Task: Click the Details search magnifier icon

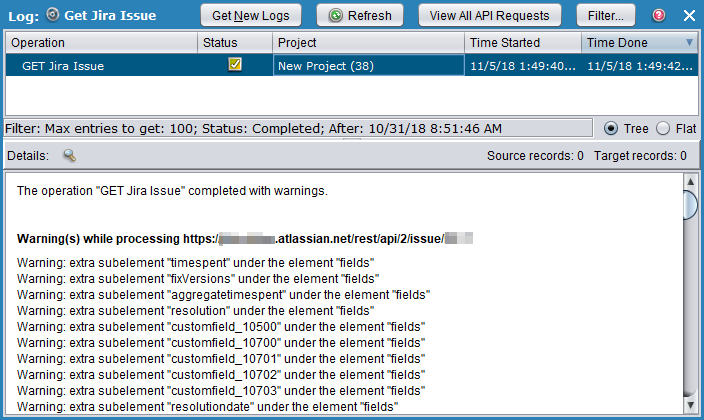Action: pos(69,156)
